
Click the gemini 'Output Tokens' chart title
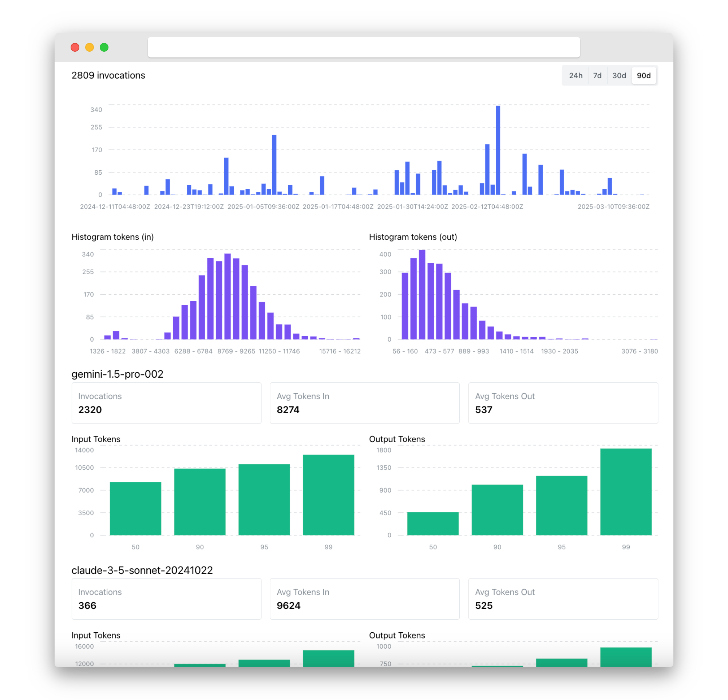click(x=397, y=439)
